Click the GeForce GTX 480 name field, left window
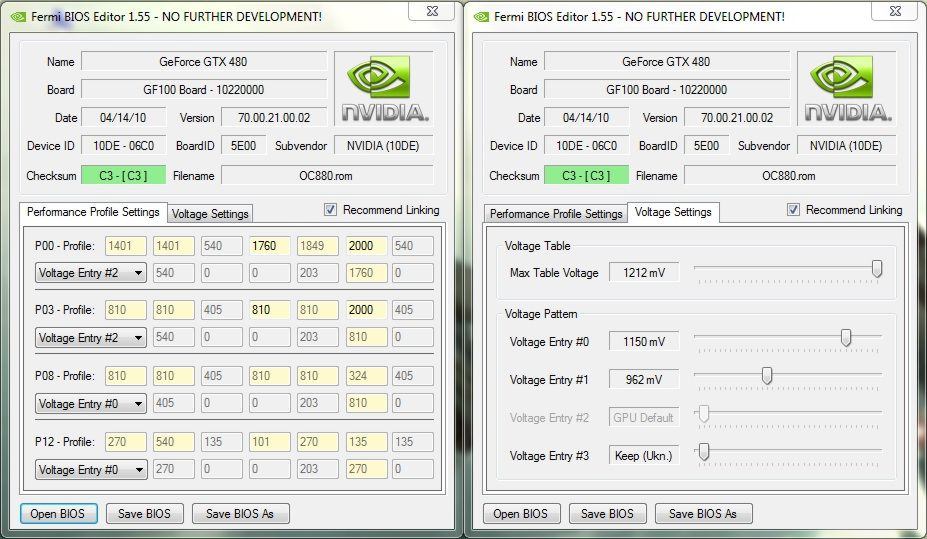The width and height of the screenshot is (927, 539). 204,61
